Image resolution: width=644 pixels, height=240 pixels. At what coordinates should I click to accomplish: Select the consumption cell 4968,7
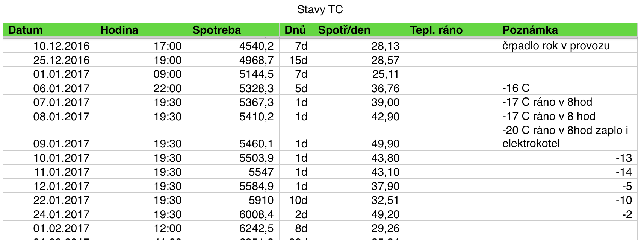tap(256, 60)
